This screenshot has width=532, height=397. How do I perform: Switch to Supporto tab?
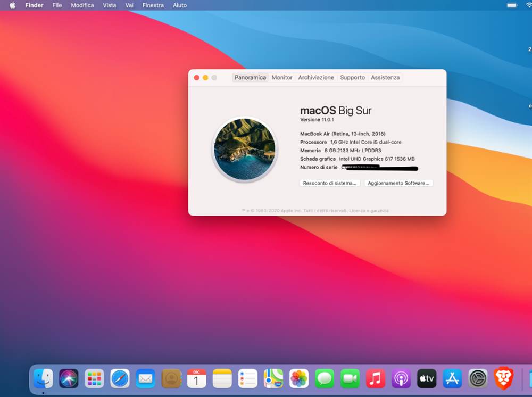pyautogui.click(x=353, y=77)
